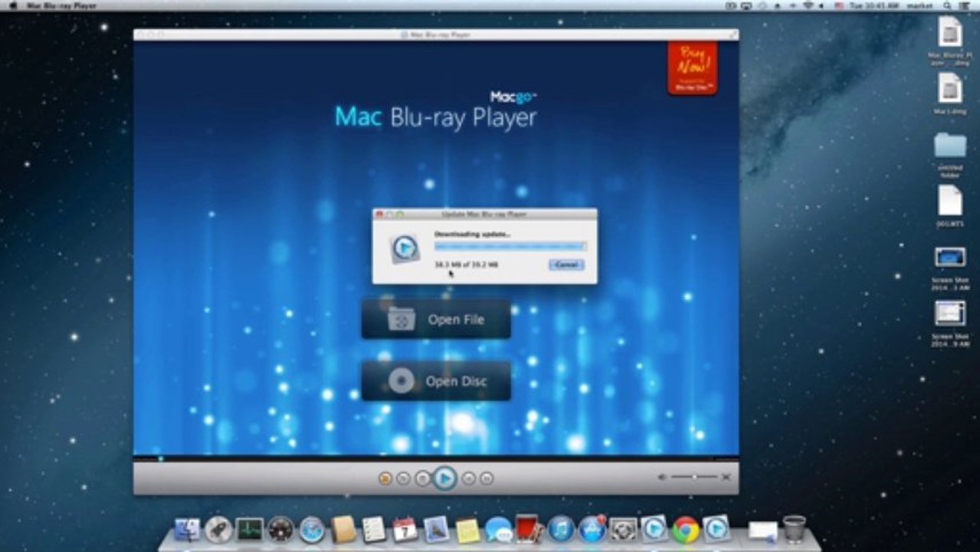Open Reminders checklist icon in dock

click(x=374, y=529)
